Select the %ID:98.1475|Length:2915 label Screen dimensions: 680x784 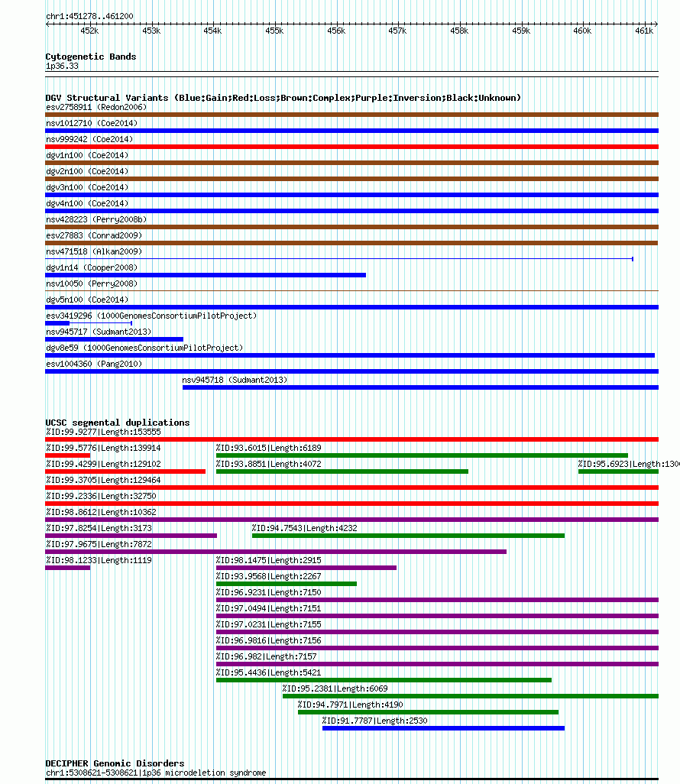tap(268, 560)
